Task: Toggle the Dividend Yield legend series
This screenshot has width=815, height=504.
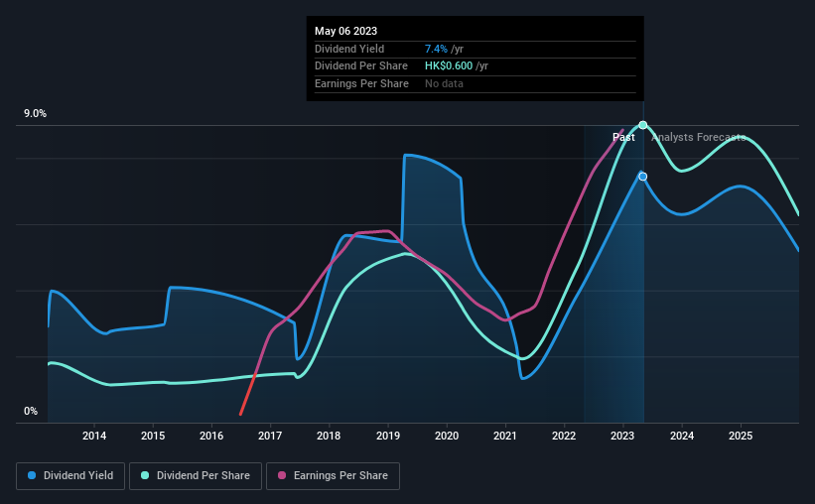Action: coord(70,476)
